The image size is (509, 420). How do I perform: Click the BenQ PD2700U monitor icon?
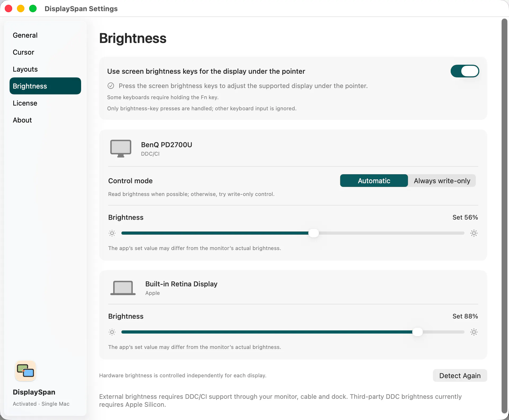click(121, 148)
